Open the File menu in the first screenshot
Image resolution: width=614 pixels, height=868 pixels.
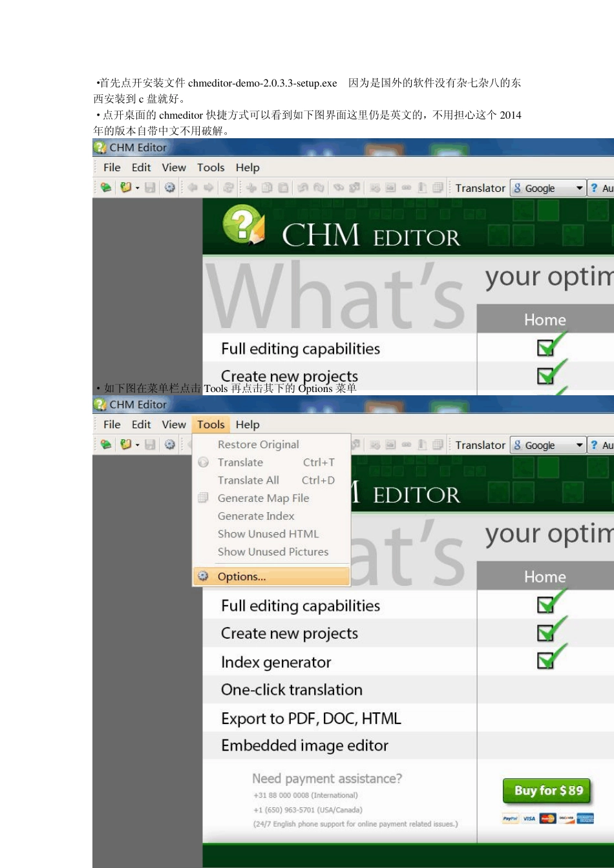(112, 167)
